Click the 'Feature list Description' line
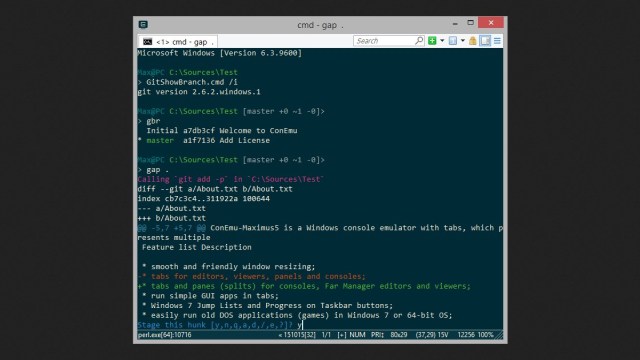This screenshot has width=640, height=360. 197,247
